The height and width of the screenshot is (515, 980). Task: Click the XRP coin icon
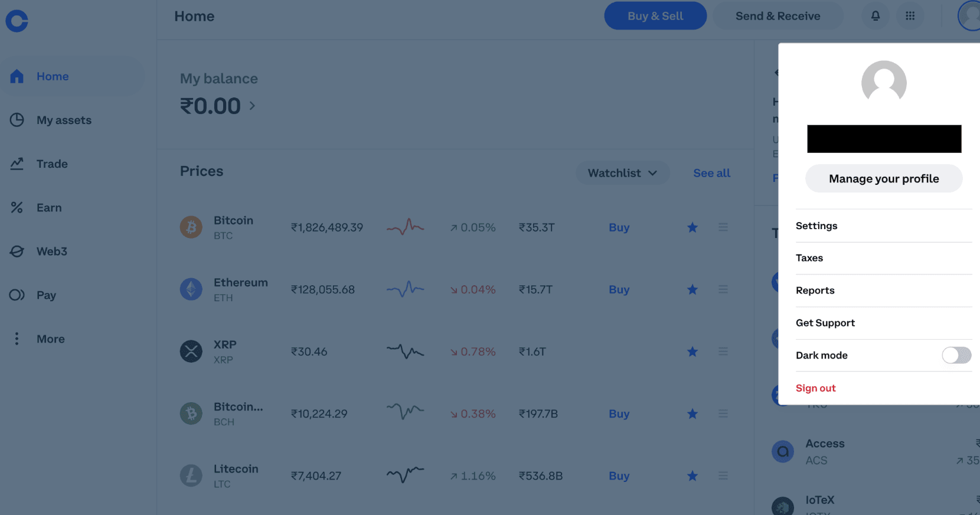coord(191,351)
